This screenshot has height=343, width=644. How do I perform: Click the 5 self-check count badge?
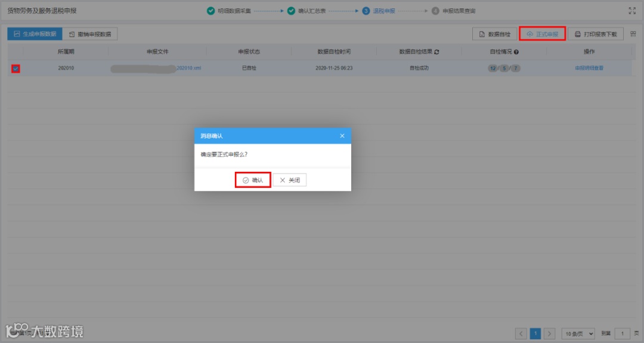click(x=504, y=68)
